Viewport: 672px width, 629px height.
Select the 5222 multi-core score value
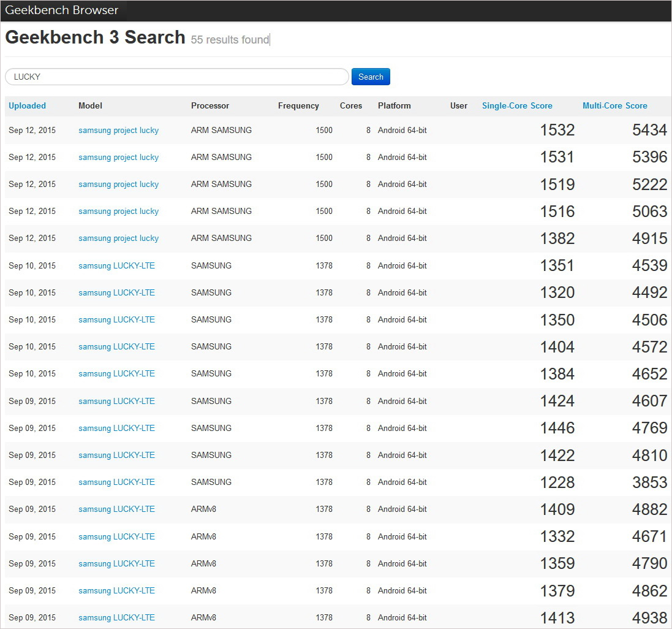tap(650, 185)
